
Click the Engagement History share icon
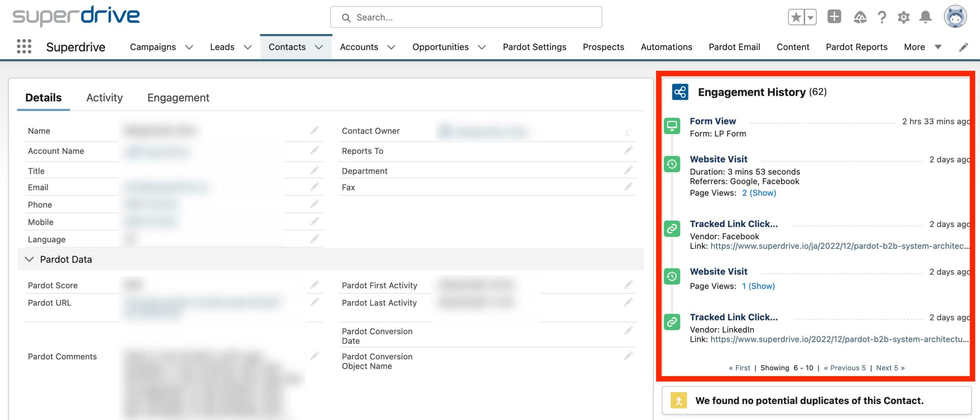[x=680, y=92]
